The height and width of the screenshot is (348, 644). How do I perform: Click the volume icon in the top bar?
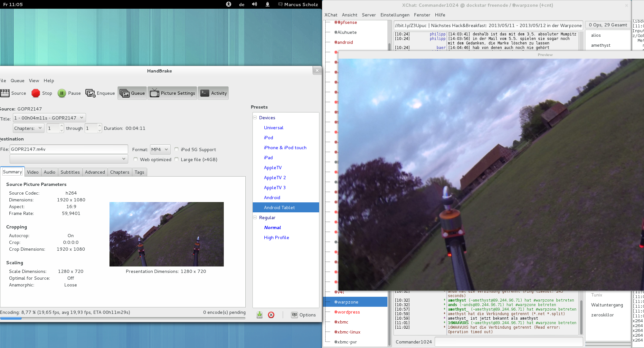coord(254,4)
